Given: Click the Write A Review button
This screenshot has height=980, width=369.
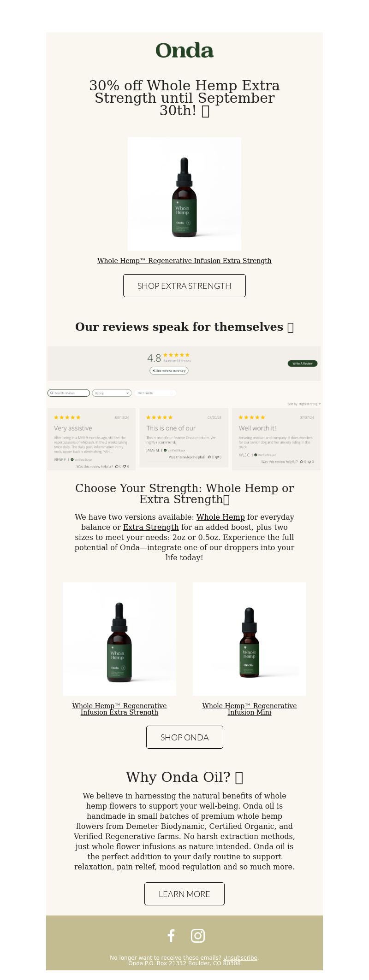Looking at the screenshot, I should point(303,363).
